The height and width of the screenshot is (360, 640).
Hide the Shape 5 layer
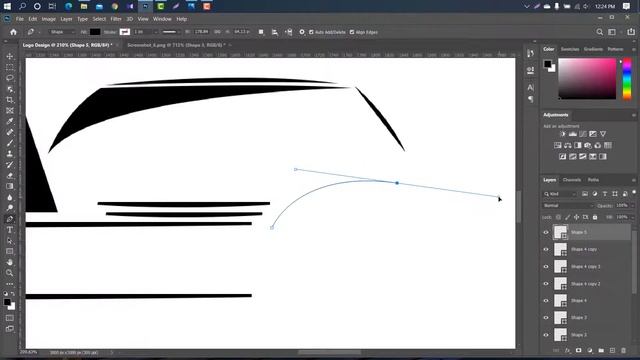546,232
